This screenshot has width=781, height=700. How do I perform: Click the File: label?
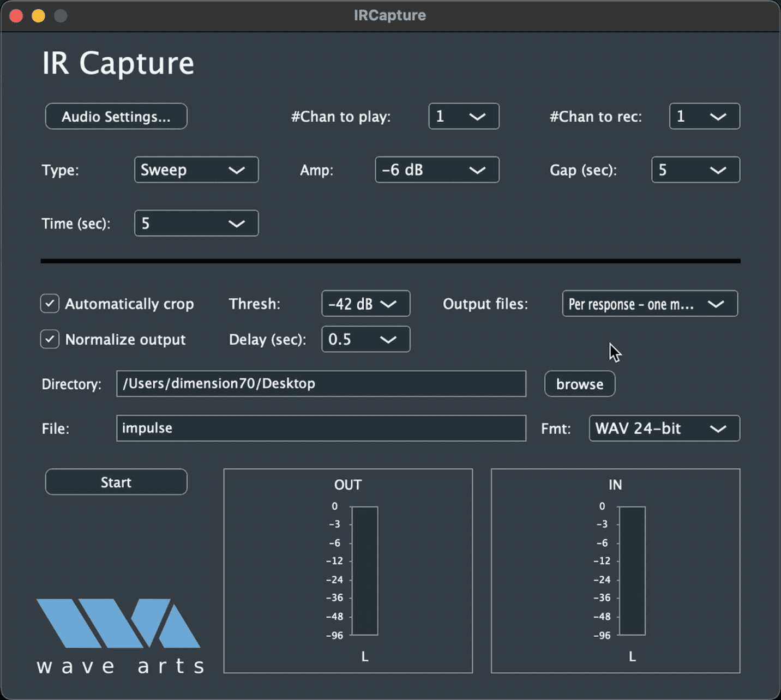click(x=55, y=429)
